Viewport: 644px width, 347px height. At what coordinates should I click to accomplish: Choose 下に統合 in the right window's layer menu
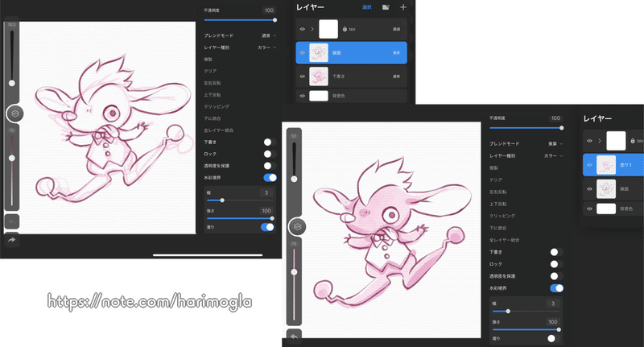497,228
